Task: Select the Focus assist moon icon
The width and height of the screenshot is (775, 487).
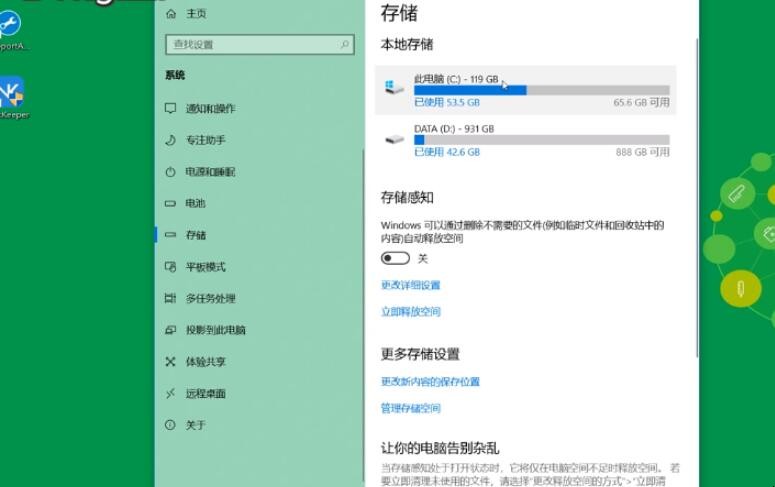Action: point(171,140)
